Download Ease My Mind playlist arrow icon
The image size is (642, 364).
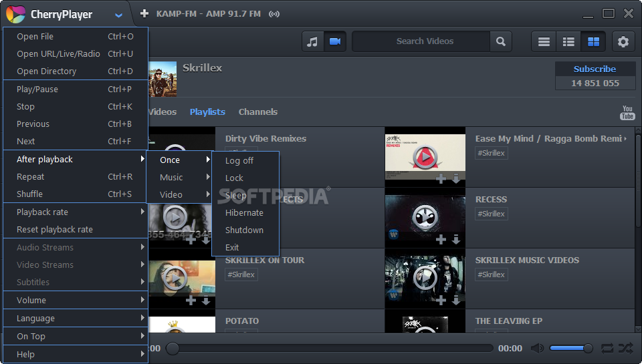(x=456, y=178)
